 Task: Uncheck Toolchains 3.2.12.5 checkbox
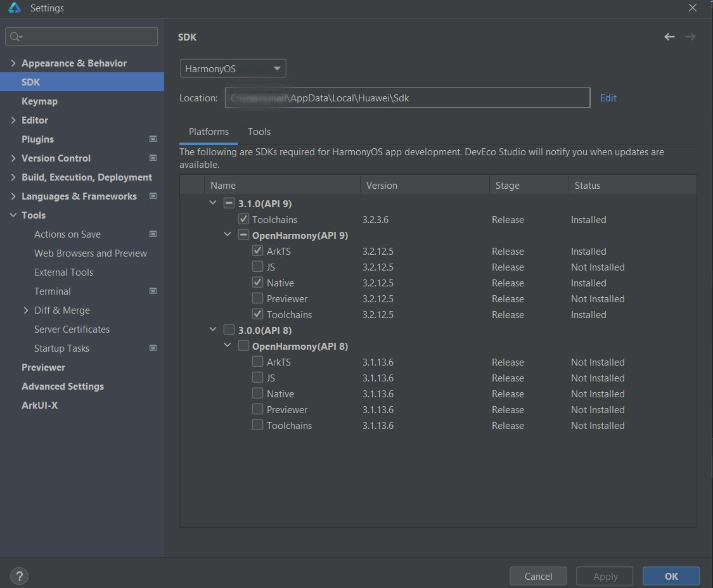(257, 314)
